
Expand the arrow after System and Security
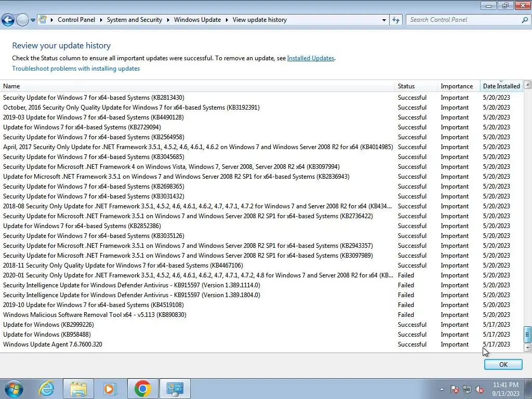[168, 20]
